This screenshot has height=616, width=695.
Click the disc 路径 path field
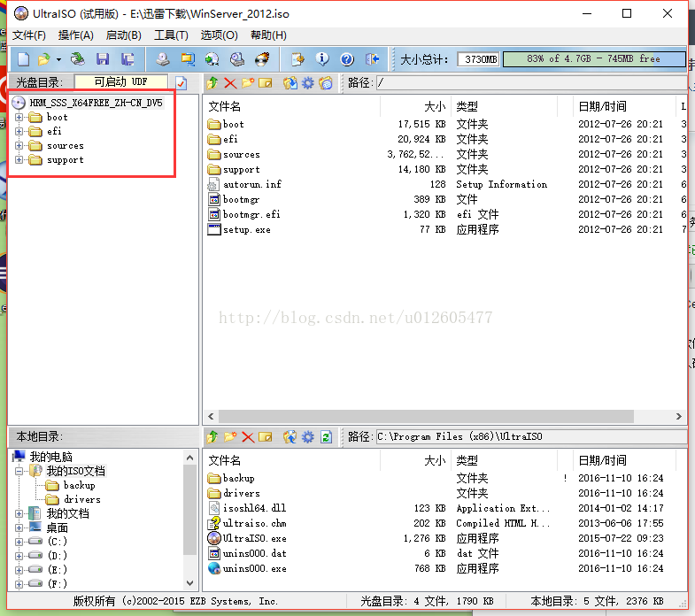click(531, 82)
